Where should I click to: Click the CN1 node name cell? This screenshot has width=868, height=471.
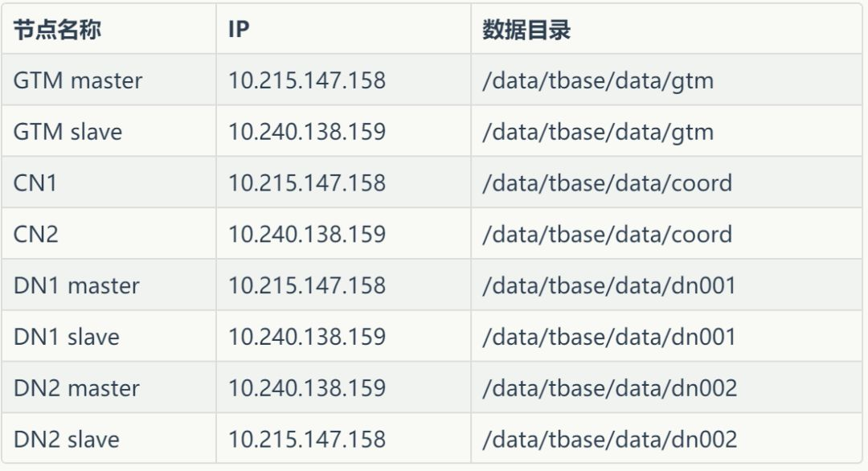[35, 182]
